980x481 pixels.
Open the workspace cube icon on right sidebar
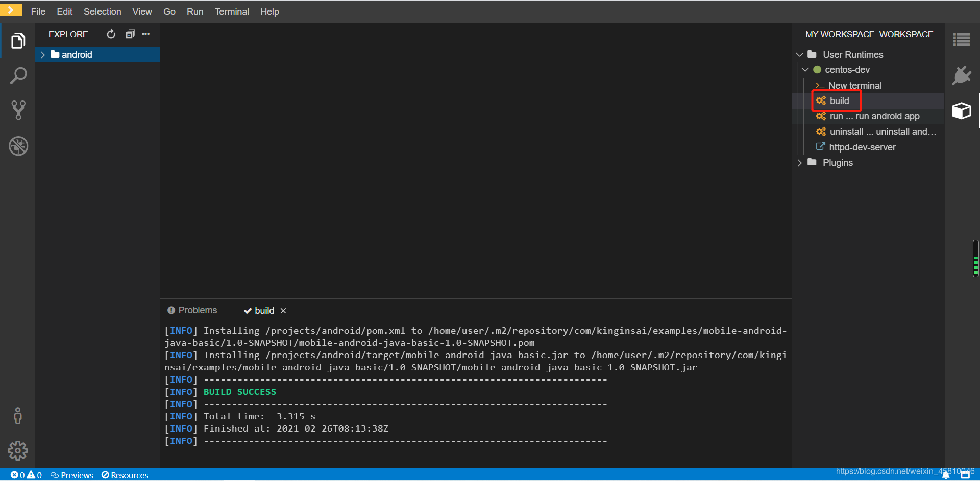tap(962, 111)
